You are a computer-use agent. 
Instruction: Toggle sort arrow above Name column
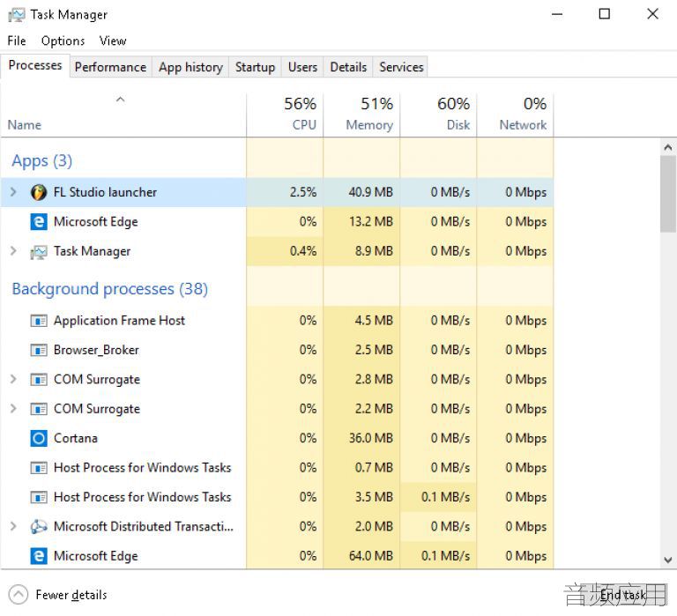point(121,100)
